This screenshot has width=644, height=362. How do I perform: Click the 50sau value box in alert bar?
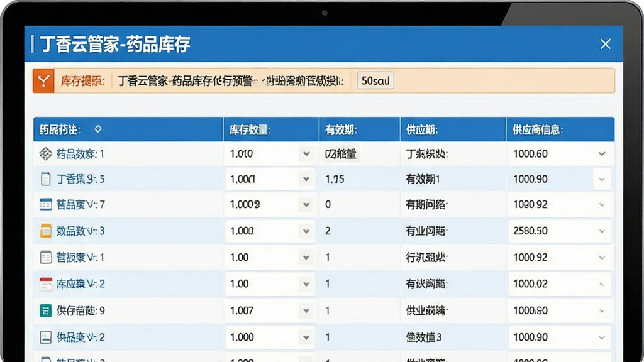pos(375,80)
